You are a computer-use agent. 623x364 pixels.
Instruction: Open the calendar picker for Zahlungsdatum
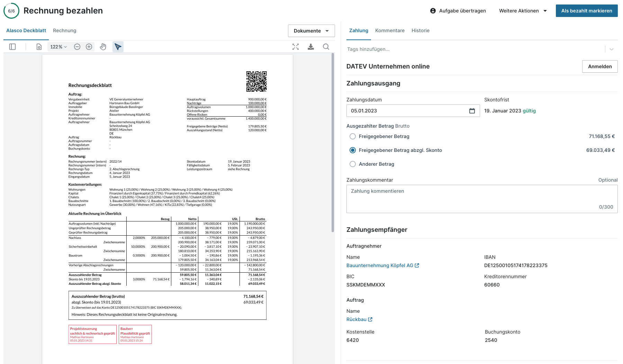click(472, 111)
